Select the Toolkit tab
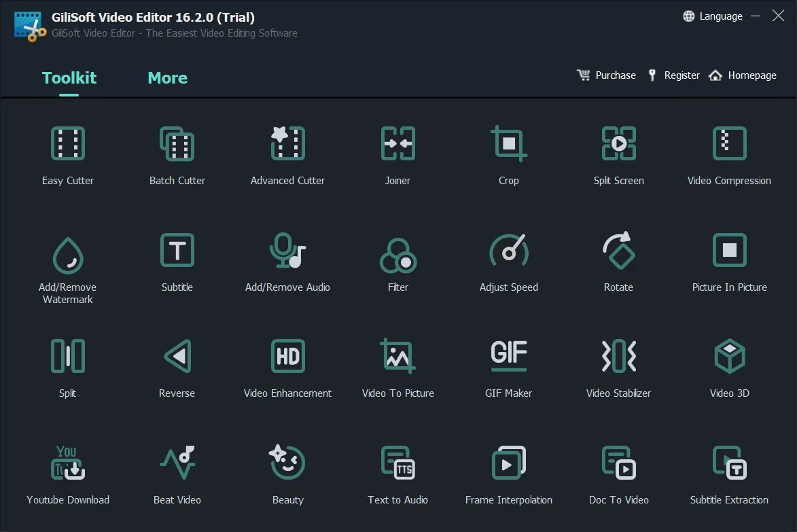This screenshot has height=532, width=797. coord(69,77)
